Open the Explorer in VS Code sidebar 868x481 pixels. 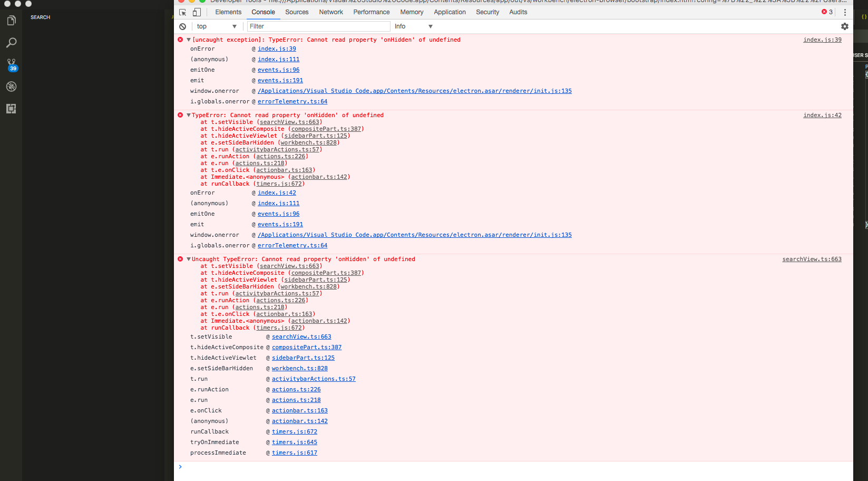tap(11, 20)
